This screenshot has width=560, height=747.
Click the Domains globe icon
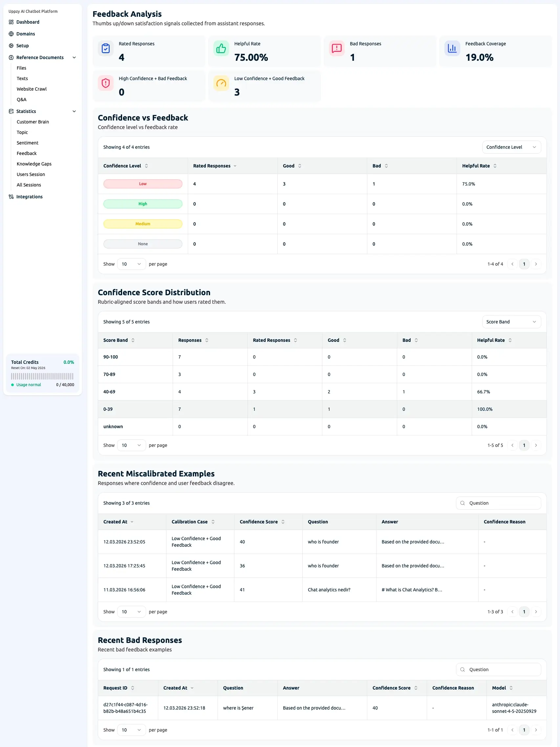pyautogui.click(x=11, y=34)
